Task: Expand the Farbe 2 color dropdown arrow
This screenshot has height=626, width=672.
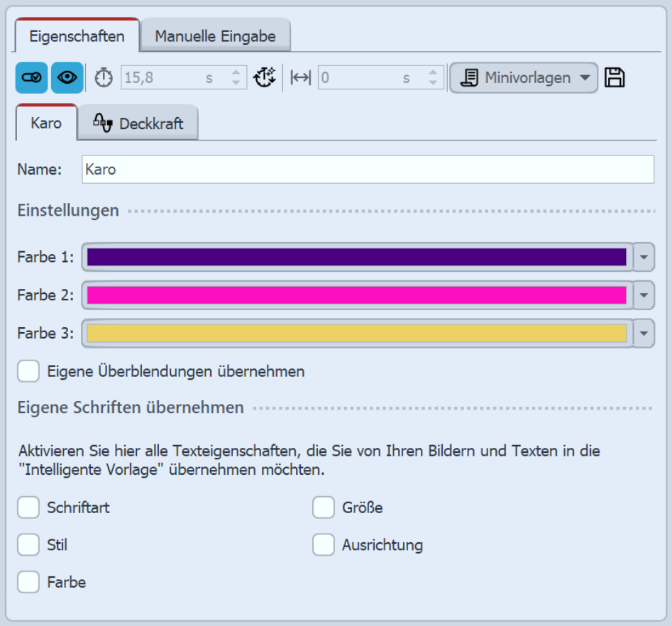Action: click(643, 295)
